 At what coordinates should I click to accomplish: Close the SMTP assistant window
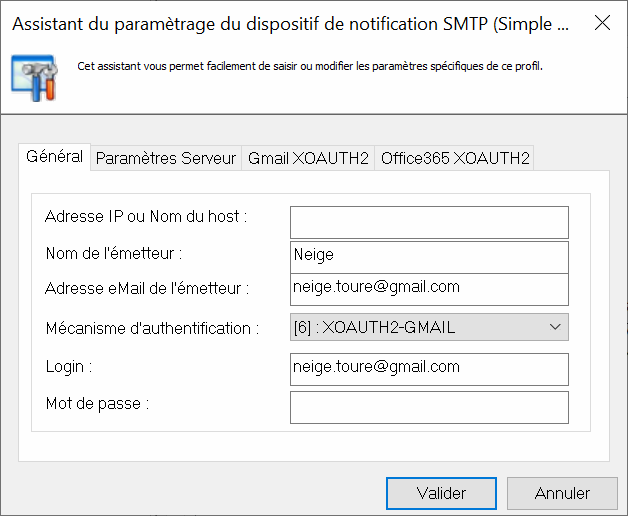602,23
